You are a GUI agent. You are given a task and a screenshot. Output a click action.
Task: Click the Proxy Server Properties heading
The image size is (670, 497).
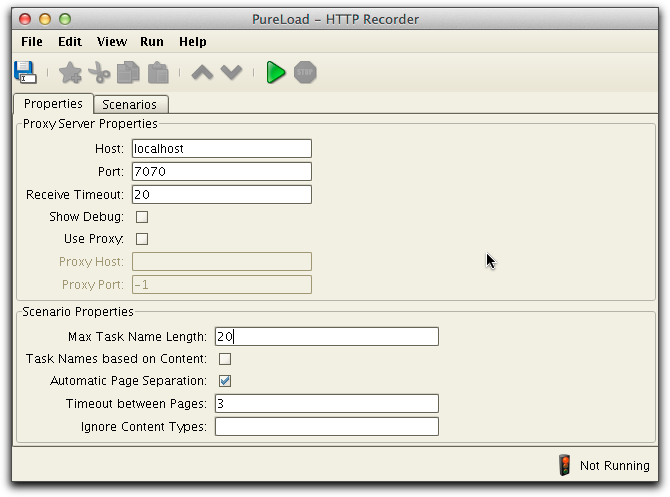coord(90,124)
